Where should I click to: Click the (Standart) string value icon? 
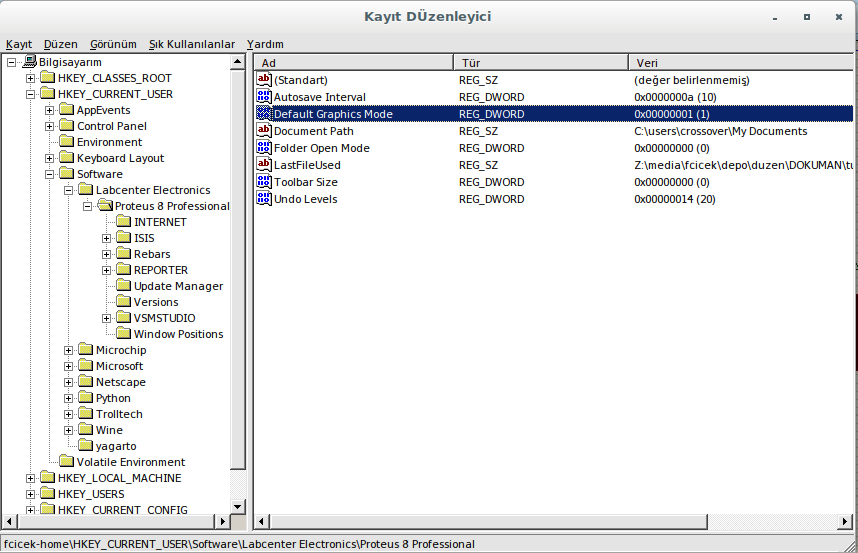coord(264,80)
